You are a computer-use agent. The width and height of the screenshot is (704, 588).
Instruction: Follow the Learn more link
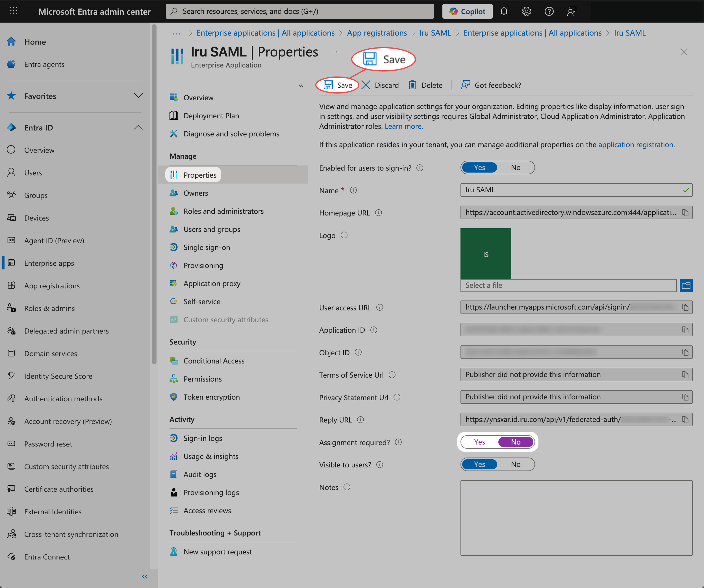pyautogui.click(x=404, y=126)
